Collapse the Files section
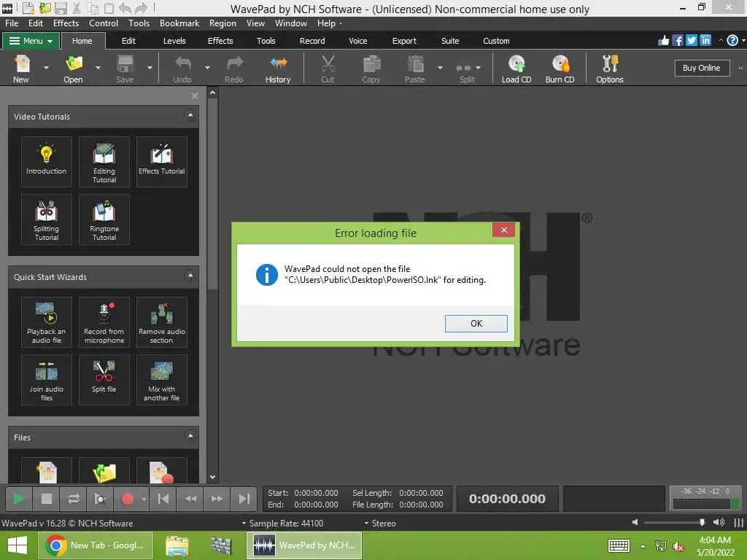The height and width of the screenshot is (560, 747). click(190, 436)
